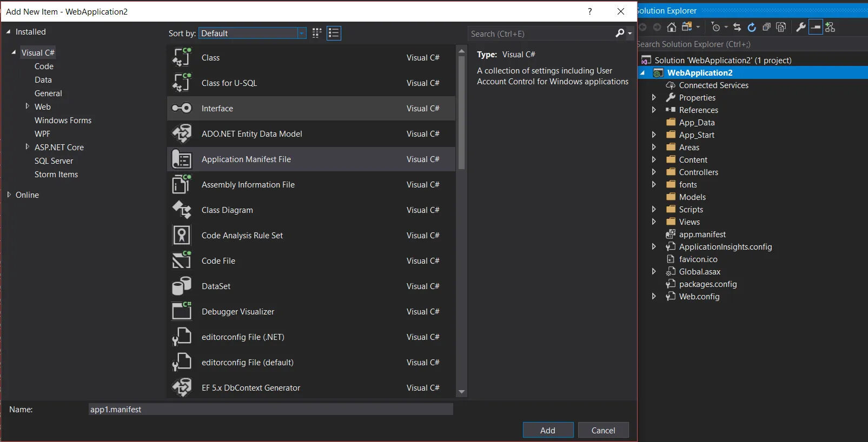Click the View Class Diagram icon
The width and height of the screenshot is (868, 442).
point(830,27)
